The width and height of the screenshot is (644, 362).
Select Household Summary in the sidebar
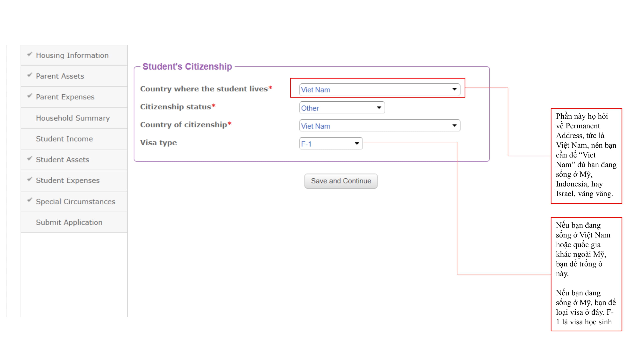(x=73, y=118)
